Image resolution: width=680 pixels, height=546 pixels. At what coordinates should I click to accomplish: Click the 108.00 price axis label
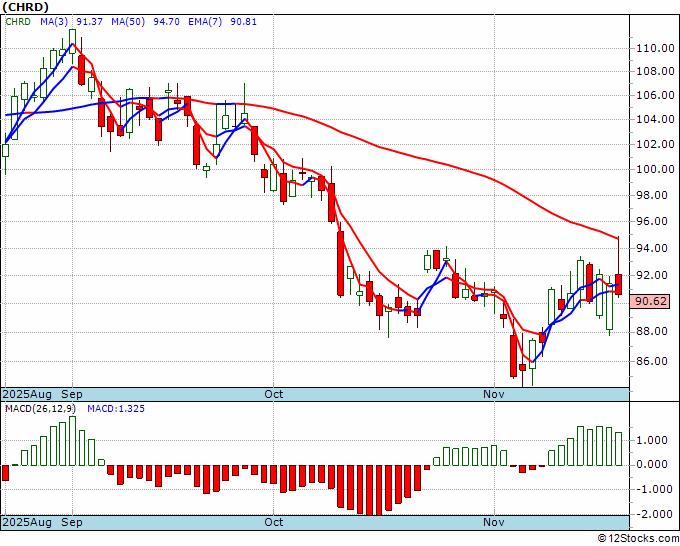(655, 71)
